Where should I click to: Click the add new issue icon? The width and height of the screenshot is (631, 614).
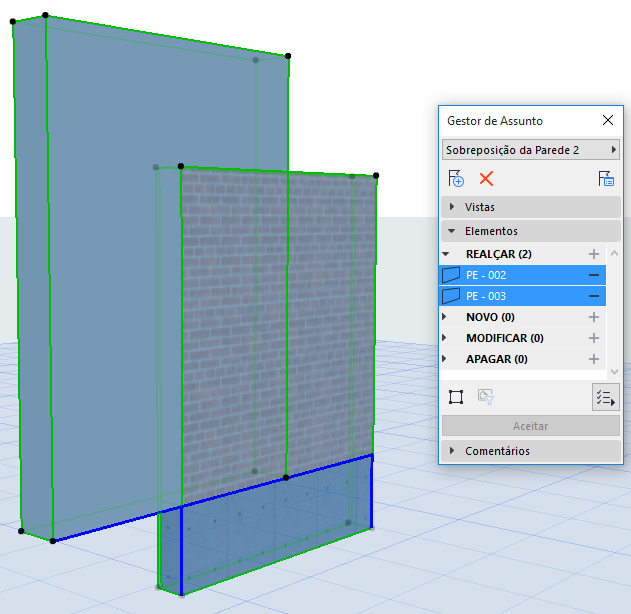[x=456, y=179]
